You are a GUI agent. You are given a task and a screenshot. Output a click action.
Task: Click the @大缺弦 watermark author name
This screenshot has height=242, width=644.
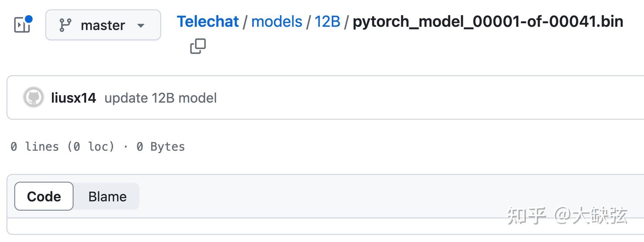591,216
